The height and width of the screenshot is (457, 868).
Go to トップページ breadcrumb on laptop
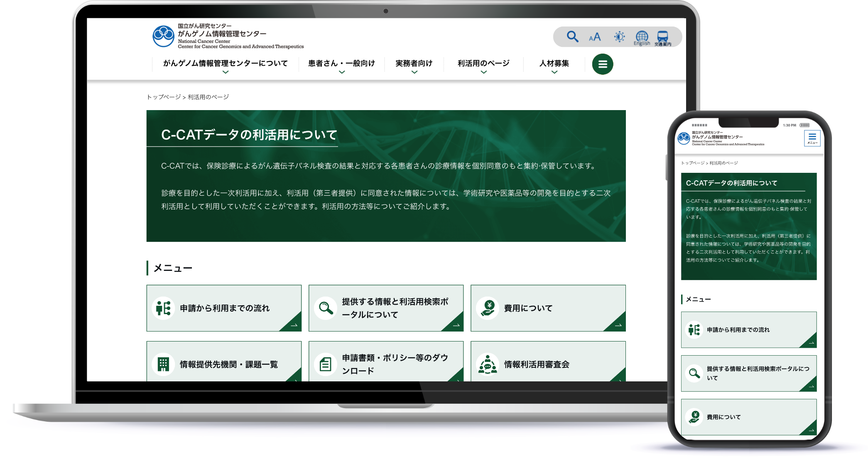(x=164, y=97)
